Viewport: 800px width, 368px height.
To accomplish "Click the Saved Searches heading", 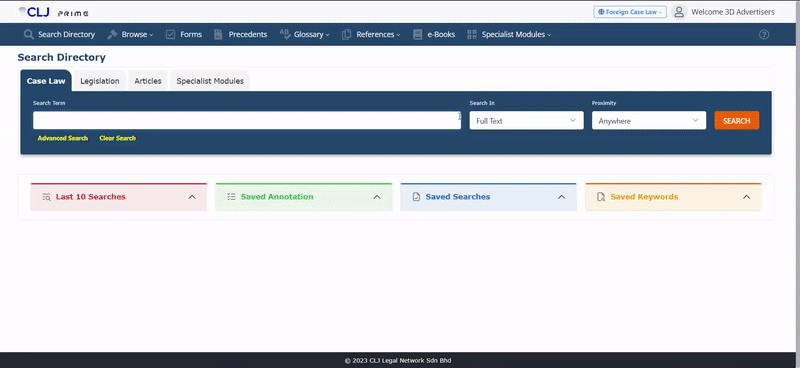I will pos(458,197).
